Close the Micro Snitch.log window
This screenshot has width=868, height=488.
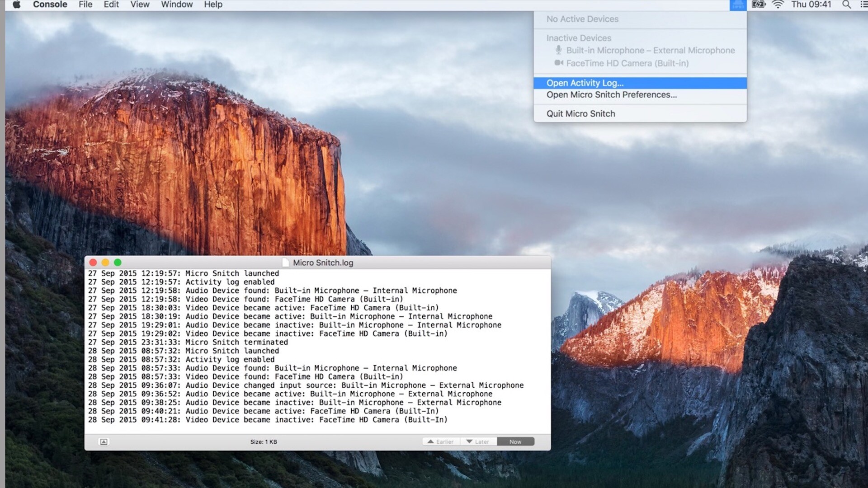(x=93, y=262)
